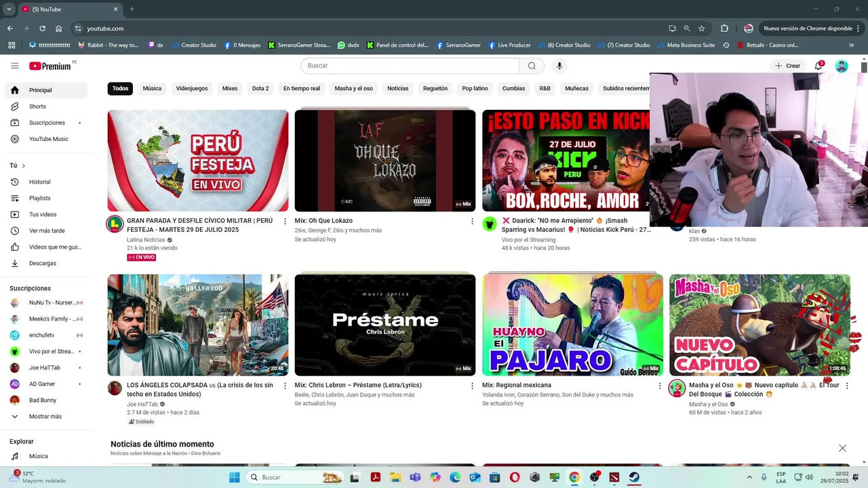Screen dimensions: 868x488
Task: Open Dota 2 taskbar icon
Action: [614, 477]
